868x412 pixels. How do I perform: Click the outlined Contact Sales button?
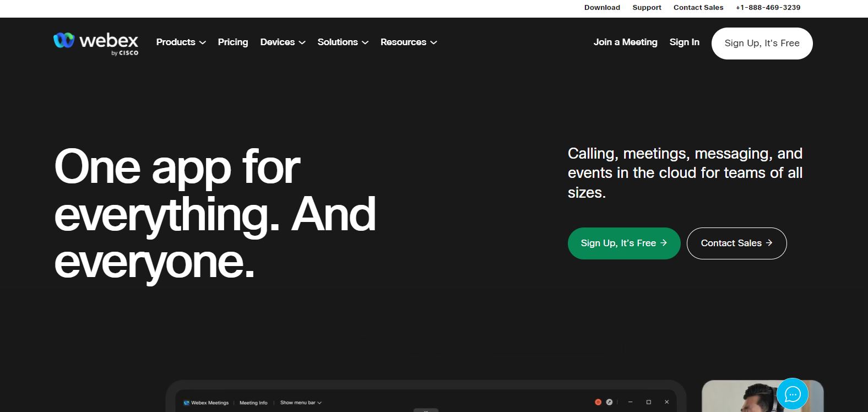tap(736, 243)
